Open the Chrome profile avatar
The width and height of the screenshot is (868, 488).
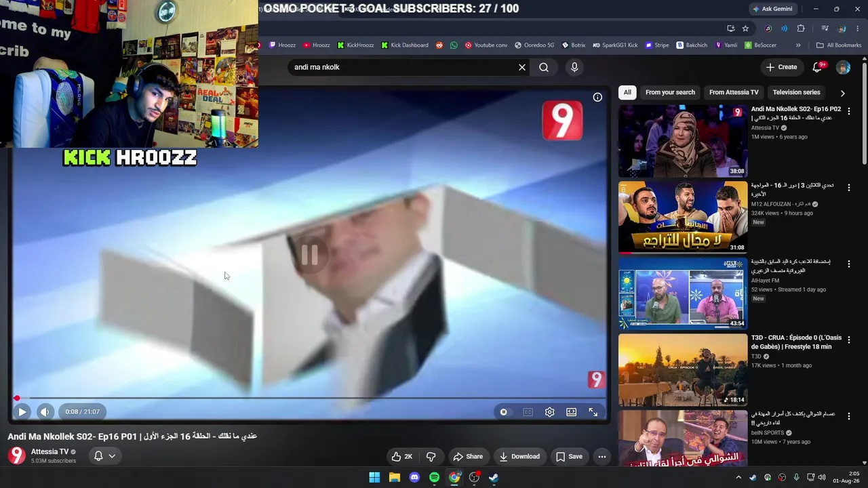[842, 28]
